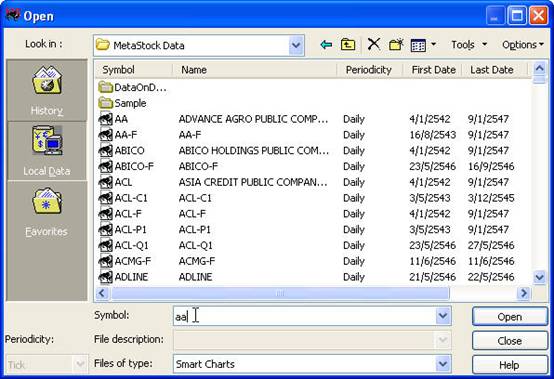Click the 16/9/2546 last date cell
Screen dimensions: 554x379
click(x=491, y=166)
